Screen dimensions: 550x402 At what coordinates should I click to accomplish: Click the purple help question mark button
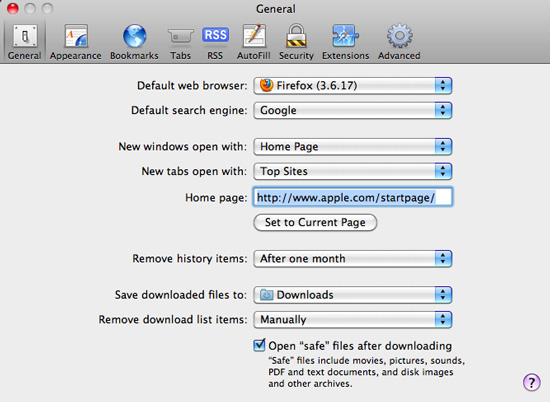point(531,382)
